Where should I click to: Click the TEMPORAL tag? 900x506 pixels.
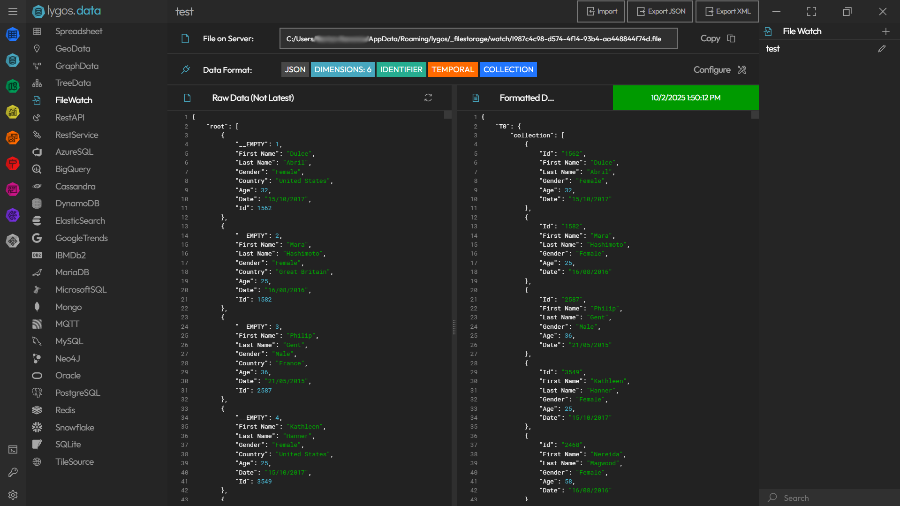(452, 69)
